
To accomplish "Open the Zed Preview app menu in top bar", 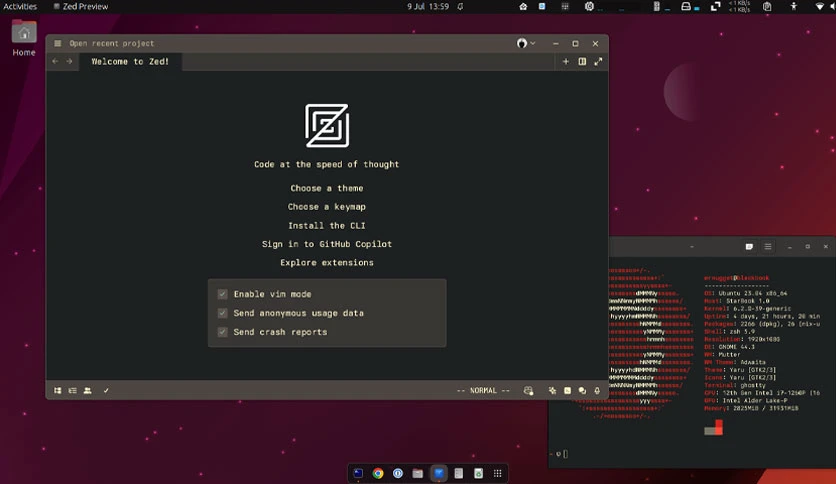I will (x=81, y=6).
